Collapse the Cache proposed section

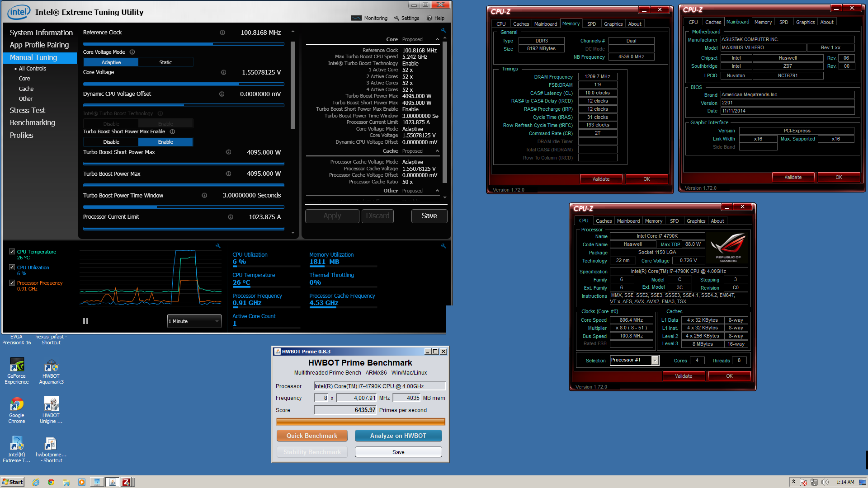[x=437, y=151]
